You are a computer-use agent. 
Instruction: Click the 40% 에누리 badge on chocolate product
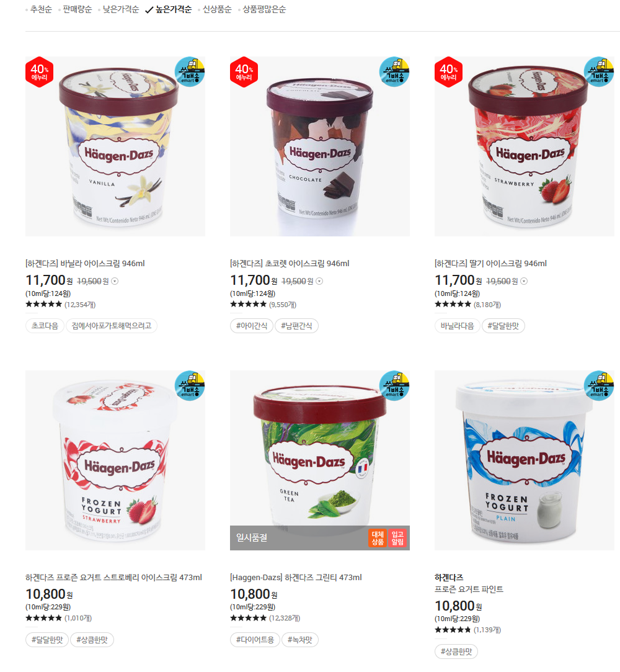244,72
